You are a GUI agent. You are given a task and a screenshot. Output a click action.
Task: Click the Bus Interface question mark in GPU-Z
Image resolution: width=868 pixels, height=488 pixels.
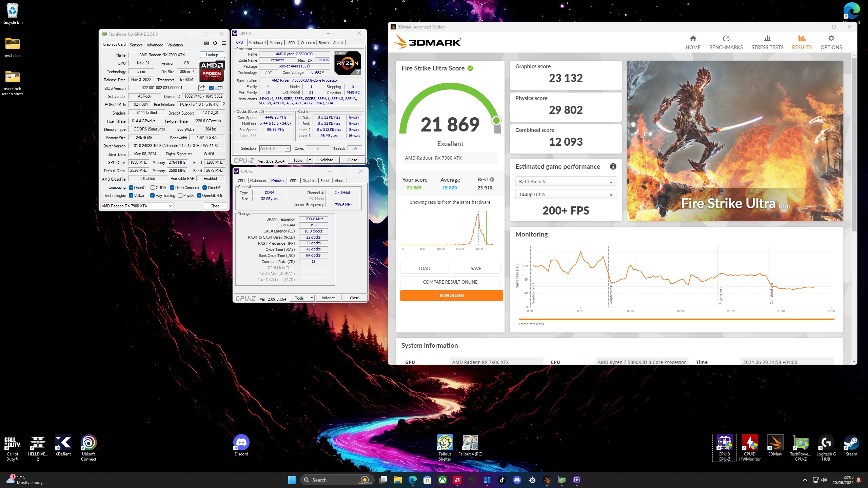[224, 104]
